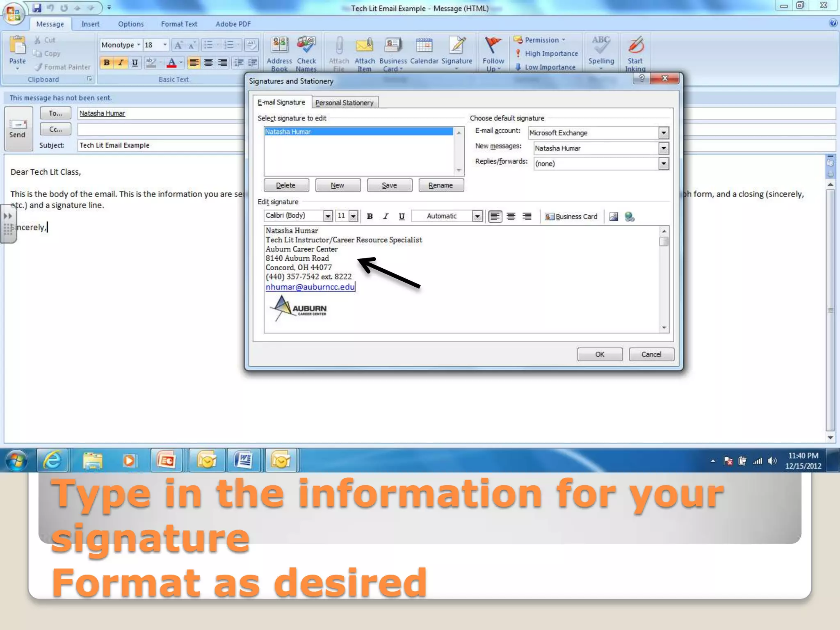
Task: Click the Save icon in quick access toolbar
Action: (37, 7)
